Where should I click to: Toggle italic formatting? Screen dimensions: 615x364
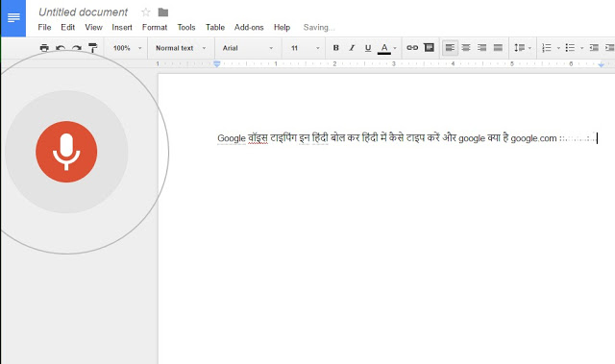tap(352, 48)
